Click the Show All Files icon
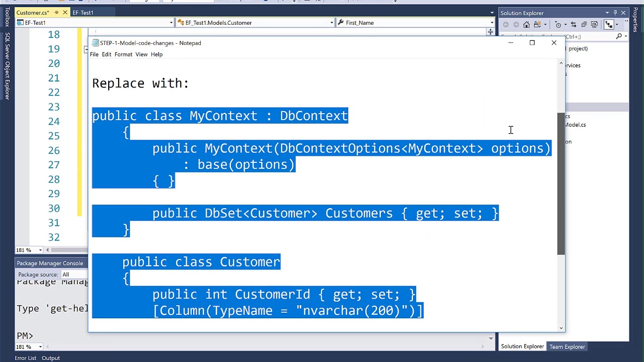This screenshot has height=362, width=644. pos(594,25)
